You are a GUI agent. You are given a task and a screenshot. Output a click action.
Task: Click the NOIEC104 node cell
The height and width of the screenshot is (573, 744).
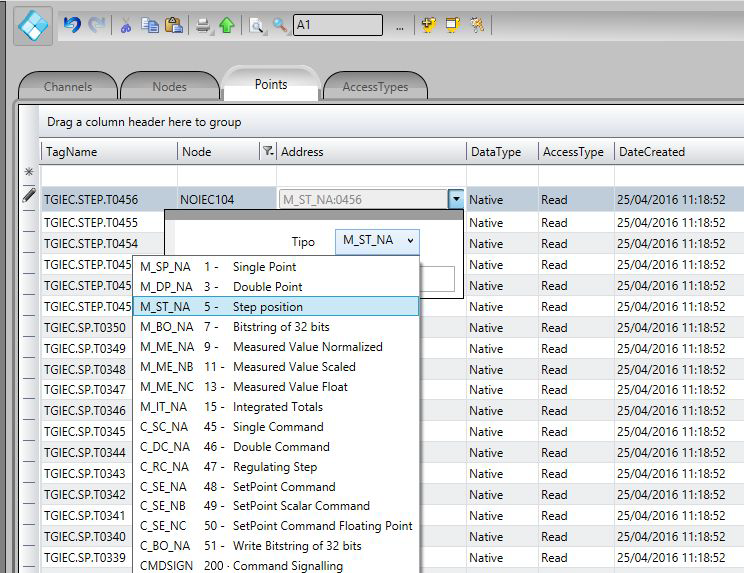click(227, 199)
